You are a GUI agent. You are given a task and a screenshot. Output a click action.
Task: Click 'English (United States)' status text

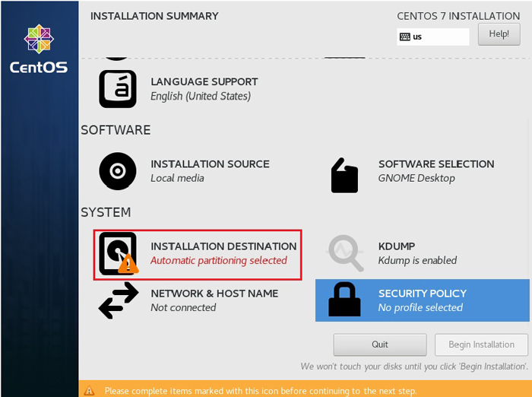click(201, 96)
